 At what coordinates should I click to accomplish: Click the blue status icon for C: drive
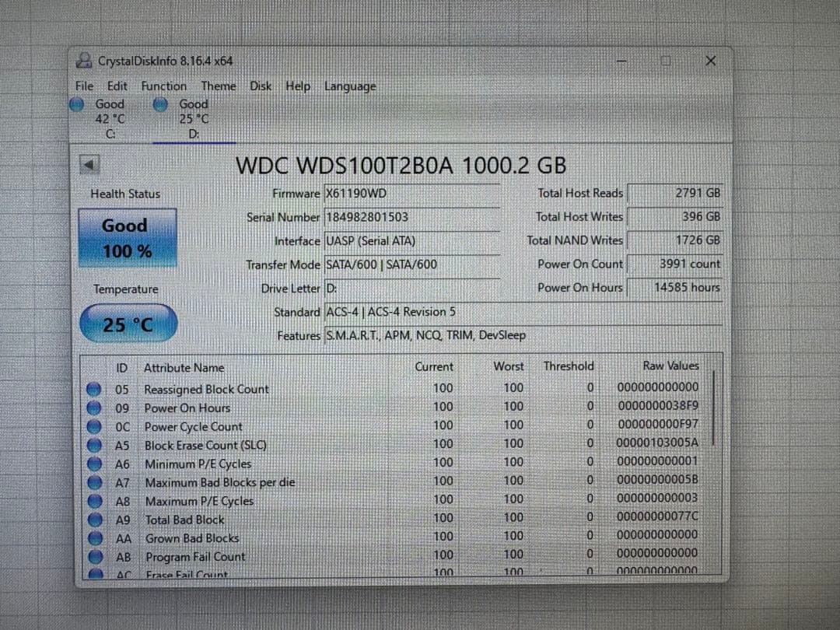(77, 104)
